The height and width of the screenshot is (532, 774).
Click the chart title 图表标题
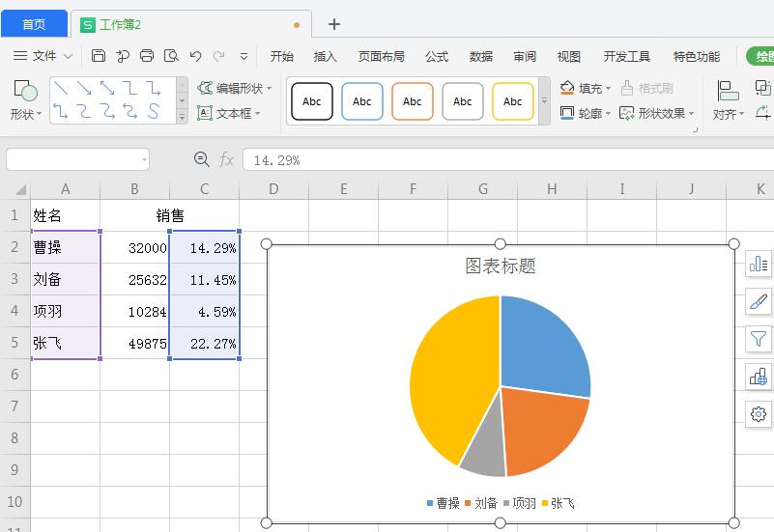(x=500, y=266)
